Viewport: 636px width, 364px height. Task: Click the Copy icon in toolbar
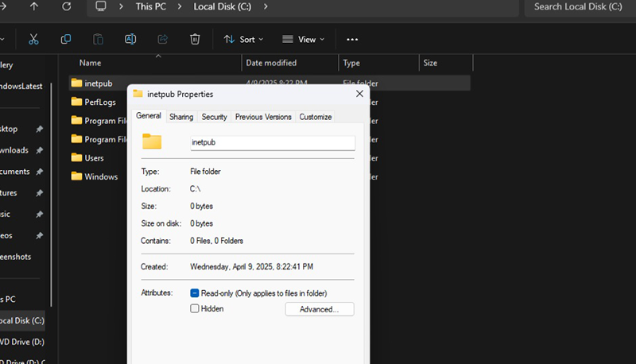coord(66,39)
